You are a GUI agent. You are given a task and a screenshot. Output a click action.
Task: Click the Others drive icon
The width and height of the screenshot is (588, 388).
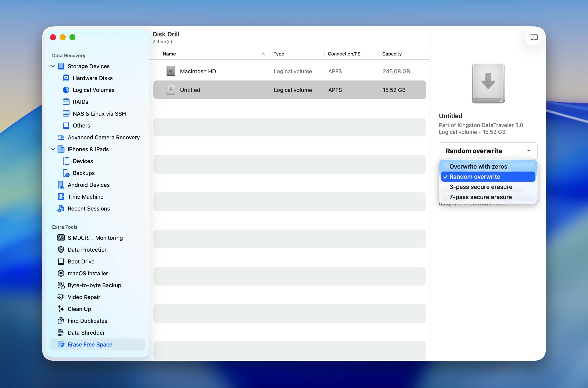point(66,126)
